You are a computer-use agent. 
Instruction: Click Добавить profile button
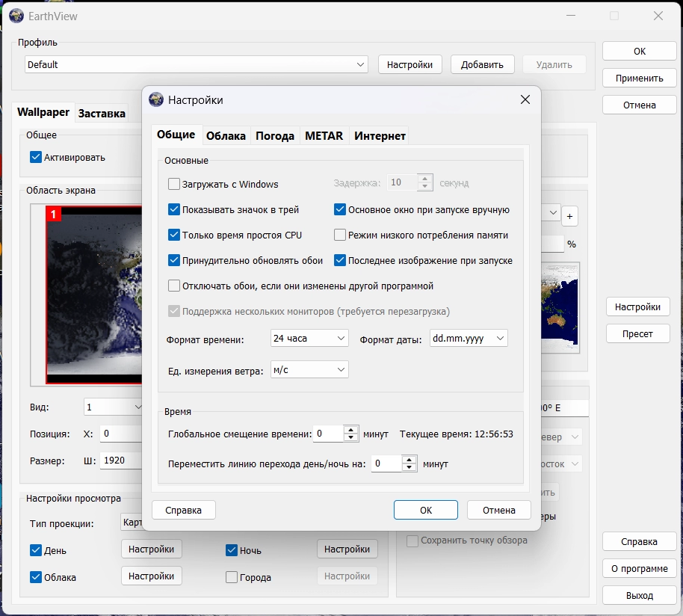click(482, 64)
